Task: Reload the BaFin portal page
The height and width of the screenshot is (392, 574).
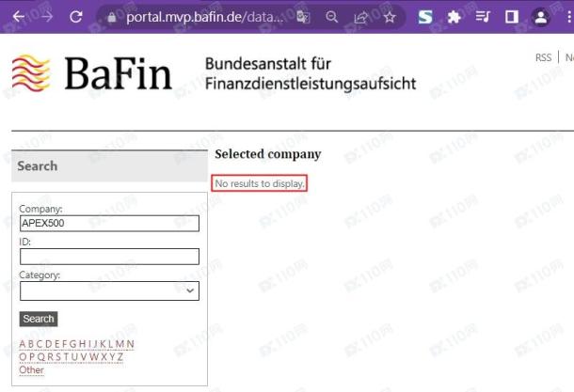Action: [x=76, y=17]
